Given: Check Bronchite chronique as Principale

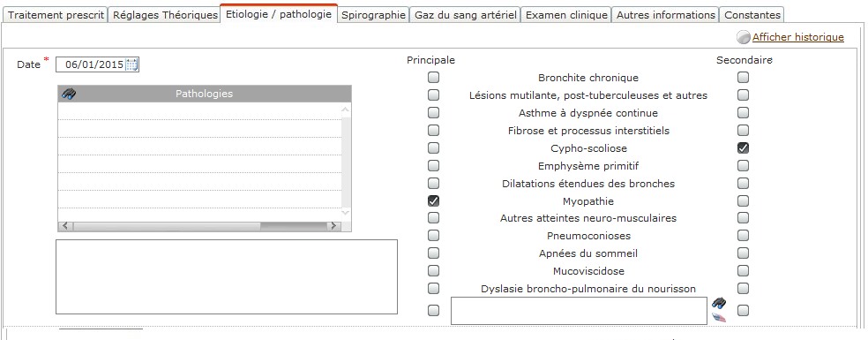Looking at the screenshot, I should point(433,78).
